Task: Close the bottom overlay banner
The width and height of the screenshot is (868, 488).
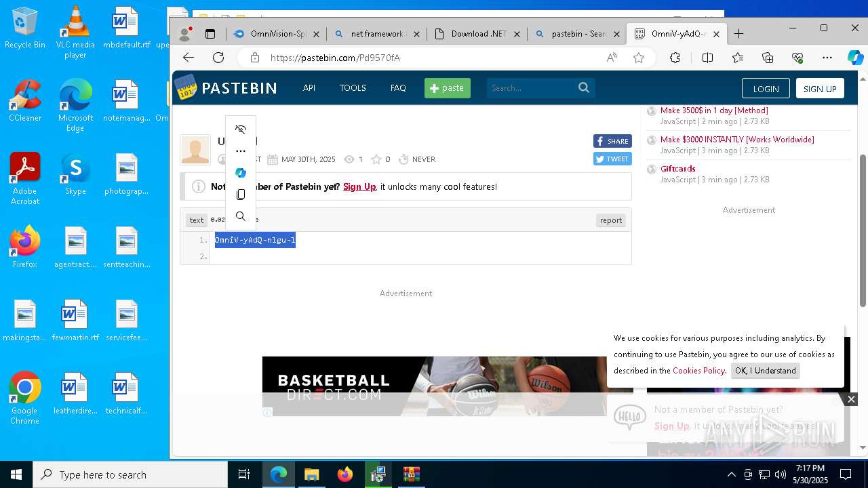Action: 851,399
